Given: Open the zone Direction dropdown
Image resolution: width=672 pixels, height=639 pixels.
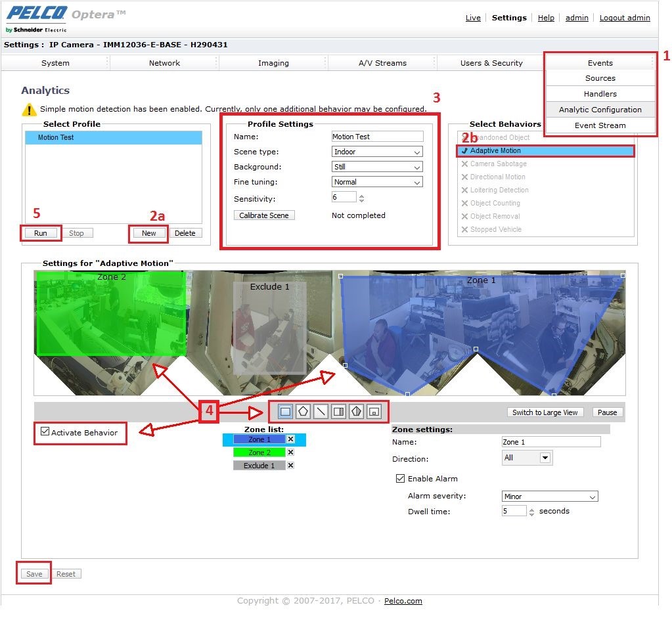Looking at the screenshot, I should [x=527, y=458].
